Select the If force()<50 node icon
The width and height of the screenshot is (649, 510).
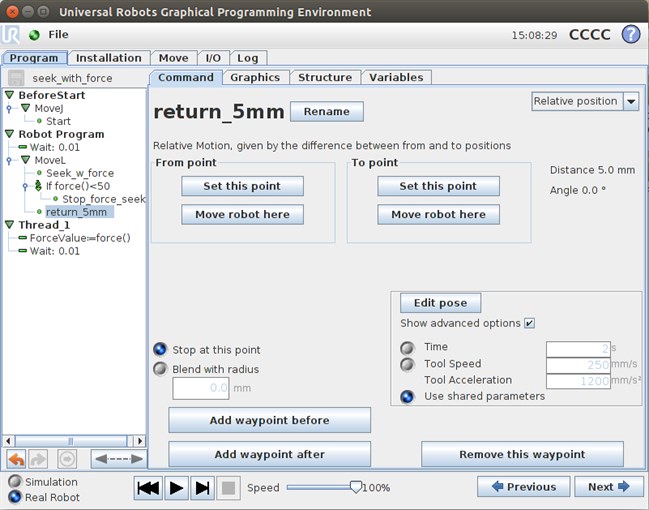pyautogui.click(x=38, y=186)
